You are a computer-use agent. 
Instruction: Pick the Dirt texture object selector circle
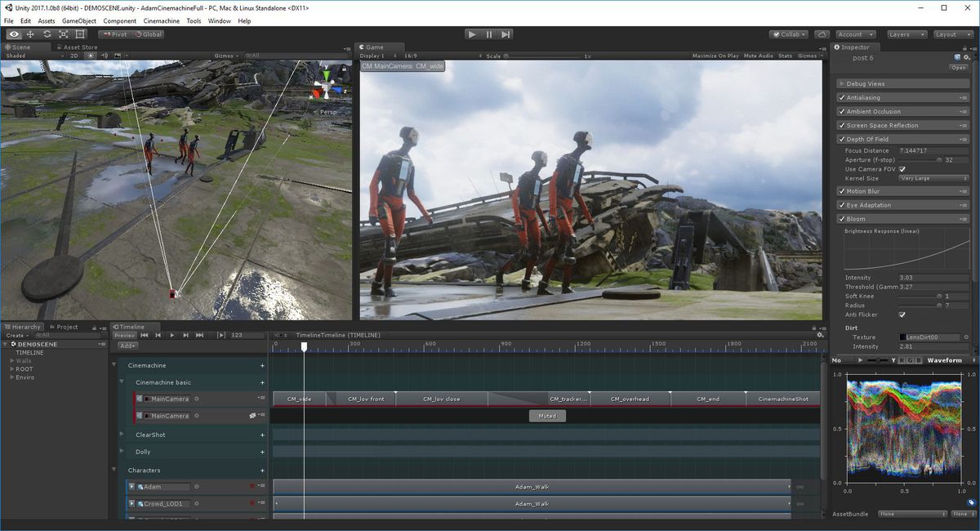coord(966,337)
